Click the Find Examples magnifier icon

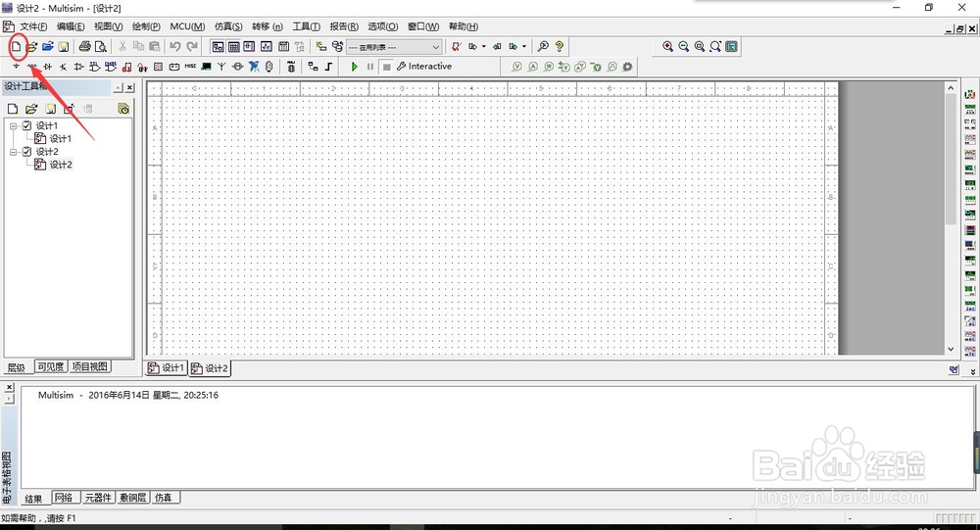[x=543, y=46]
